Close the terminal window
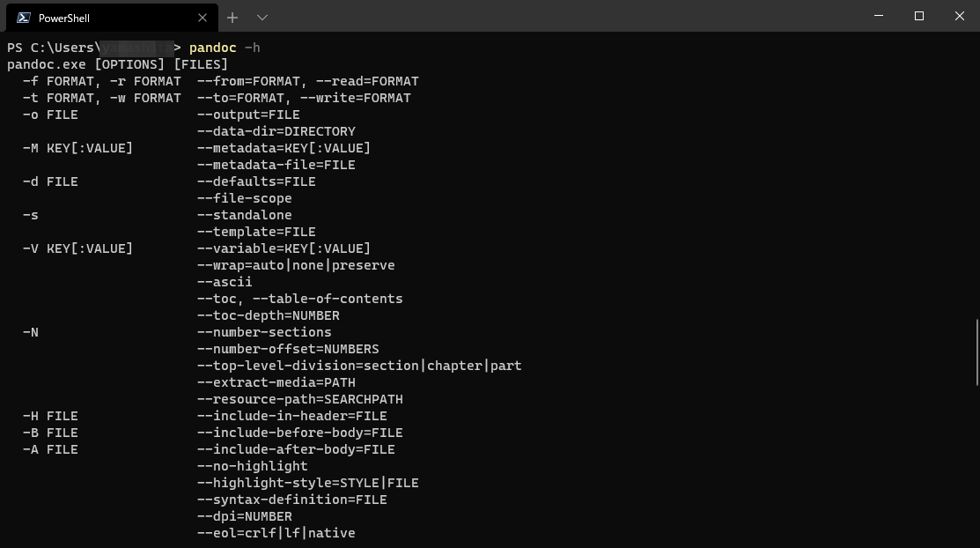 point(960,16)
